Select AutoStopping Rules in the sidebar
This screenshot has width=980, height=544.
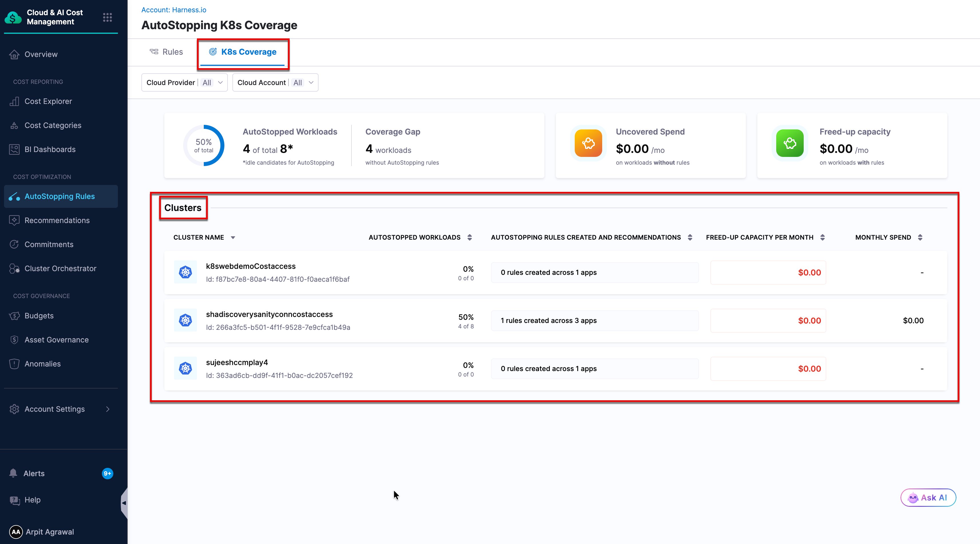click(61, 196)
